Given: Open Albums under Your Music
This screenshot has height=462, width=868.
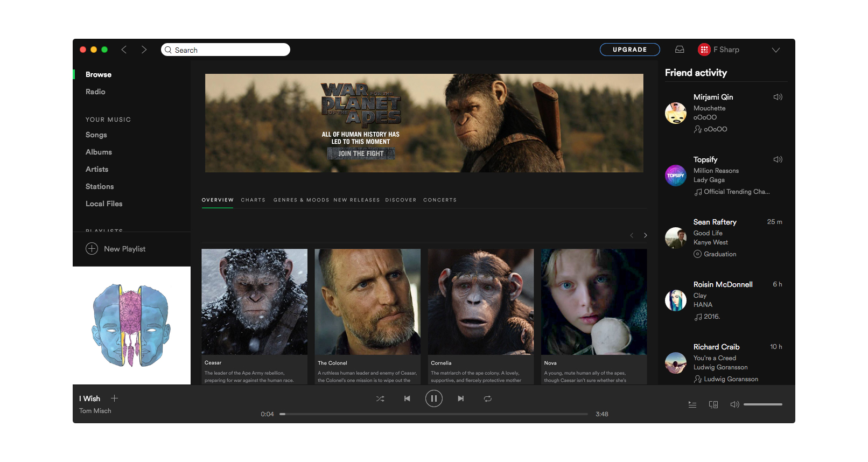Looking at the screenshot, I should coord(99,152).
